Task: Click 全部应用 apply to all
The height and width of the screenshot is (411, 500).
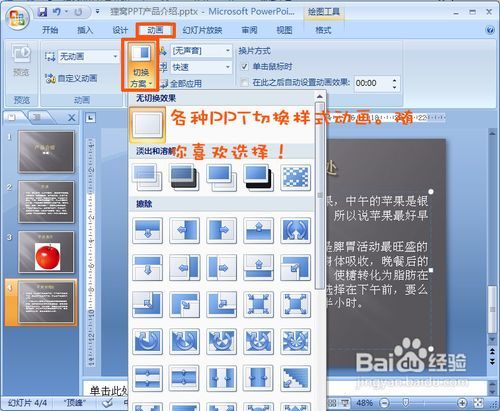Action: (x=181, y=84)
